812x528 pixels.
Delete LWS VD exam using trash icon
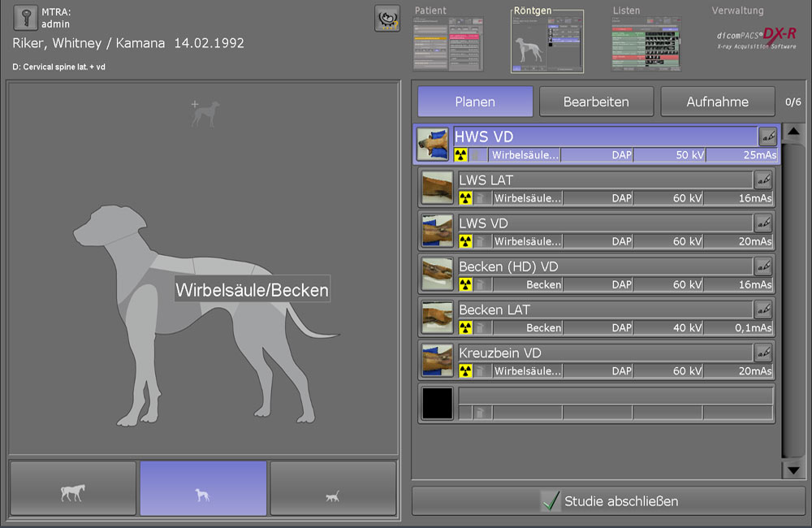482,241
